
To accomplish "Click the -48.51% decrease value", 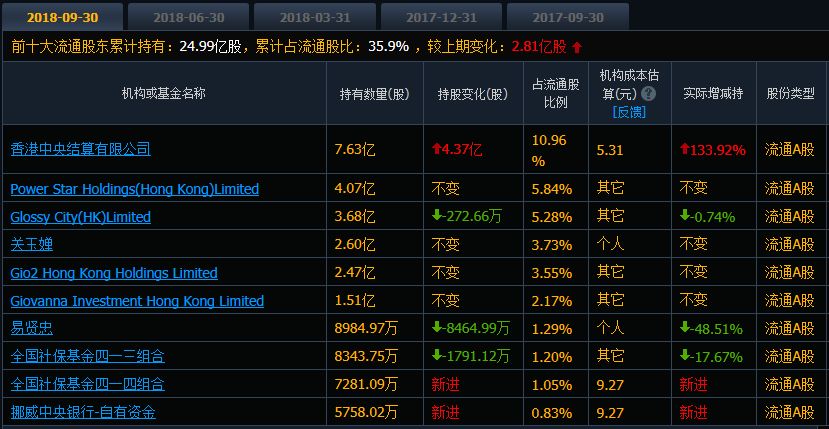I will click(x=711, y=329).
